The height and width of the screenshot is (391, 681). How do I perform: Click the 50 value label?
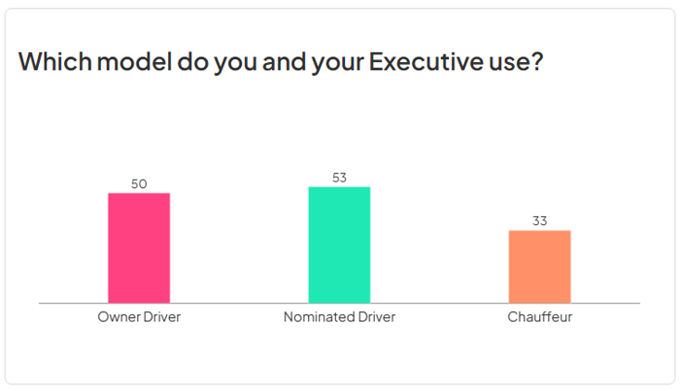click(x=139, y=184)
